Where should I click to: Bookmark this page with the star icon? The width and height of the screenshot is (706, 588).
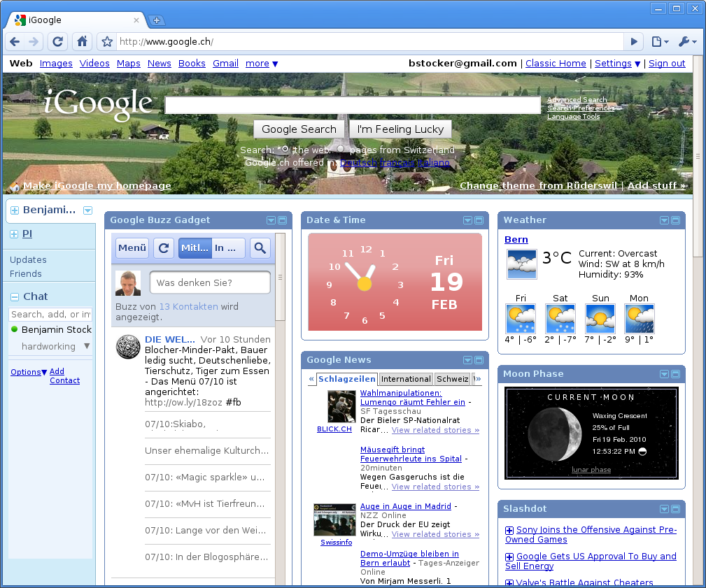pos(107,42)
